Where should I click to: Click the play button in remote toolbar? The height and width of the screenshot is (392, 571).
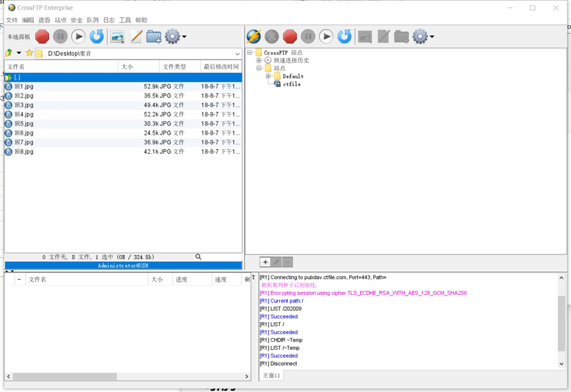326,37
